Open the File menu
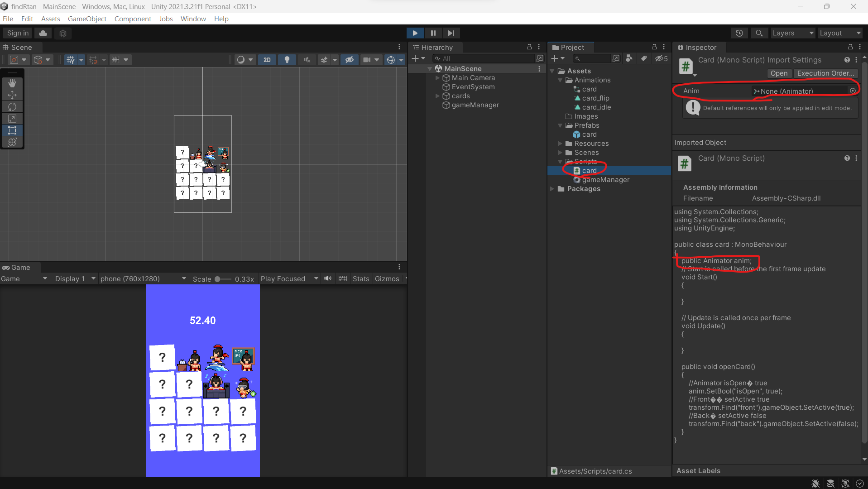Viewport: 868px width, 489px height. click(x=8, y=19)
